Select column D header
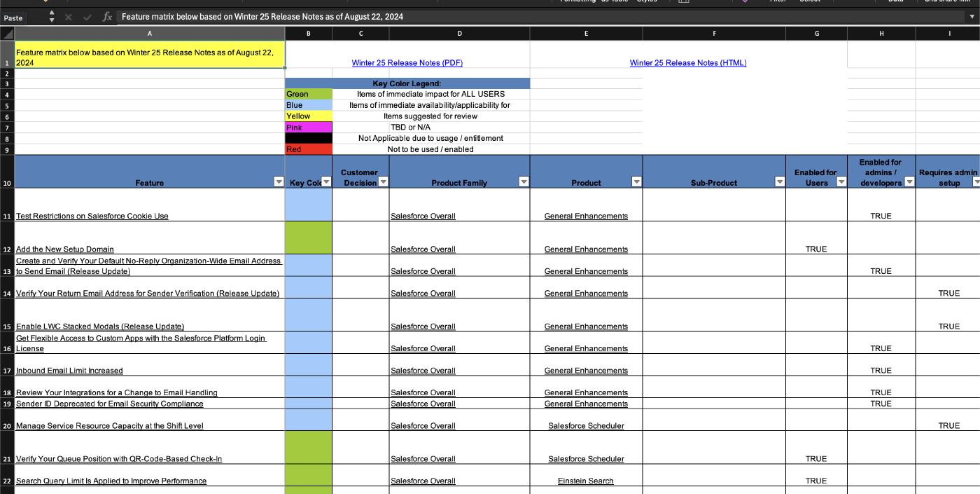 tap(459, 33)
